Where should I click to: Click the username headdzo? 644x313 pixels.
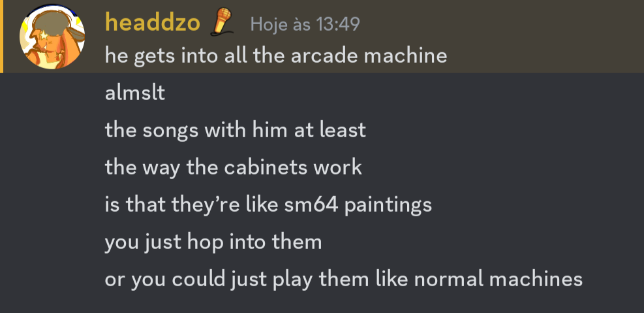(x=153, y=22)
